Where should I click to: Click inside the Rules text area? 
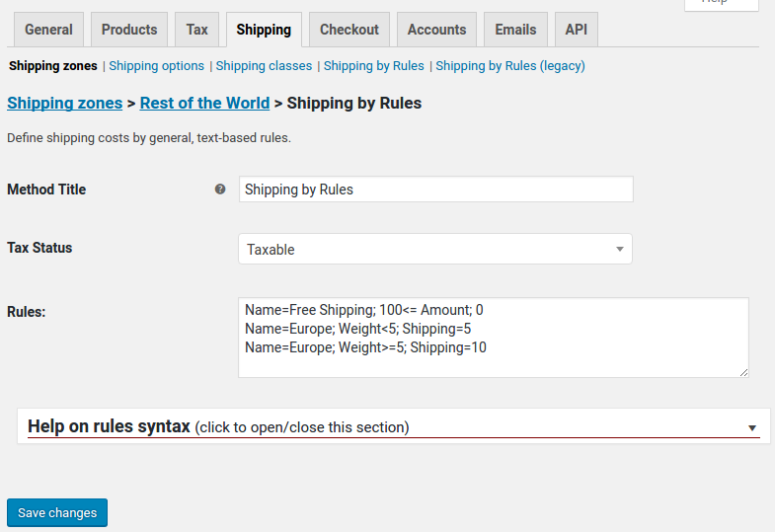pyautogui.click(x=493, y=338)
